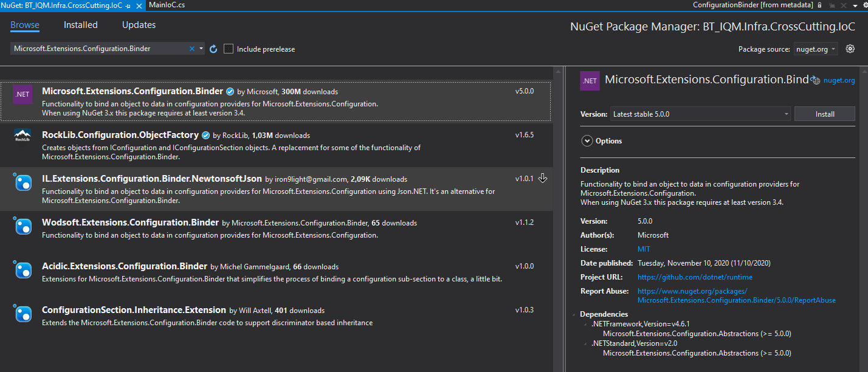Click the verified badge next to Microsoft.Extensions.Configuration.Binder

[230, 92]
